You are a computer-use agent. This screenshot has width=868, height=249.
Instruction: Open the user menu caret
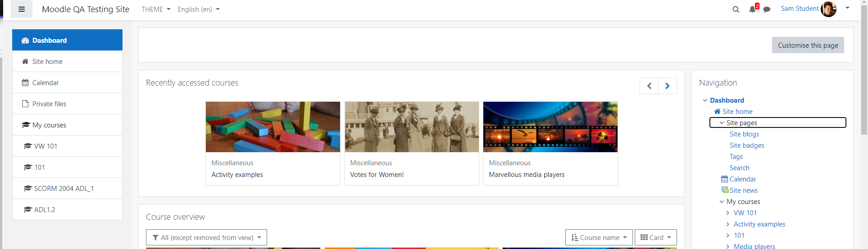[x=847, y=8]
